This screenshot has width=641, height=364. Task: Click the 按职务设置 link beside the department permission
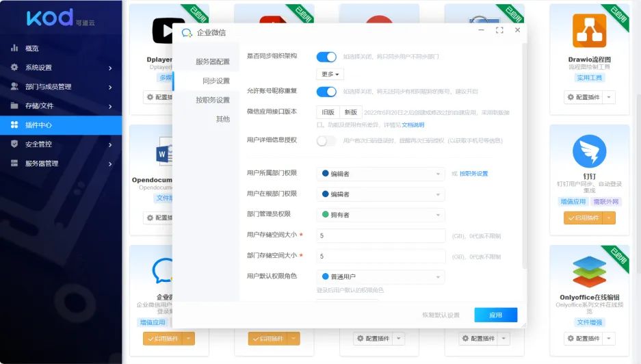473,173
